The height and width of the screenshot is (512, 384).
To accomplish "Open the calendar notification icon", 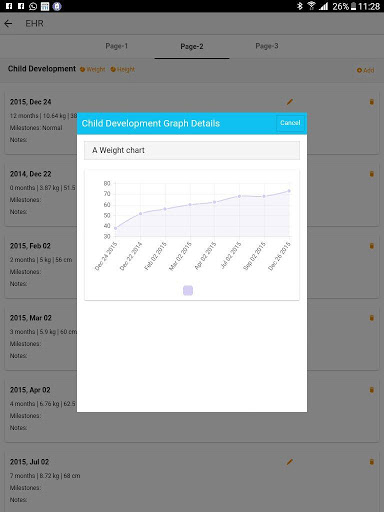I will coord(45,6).
